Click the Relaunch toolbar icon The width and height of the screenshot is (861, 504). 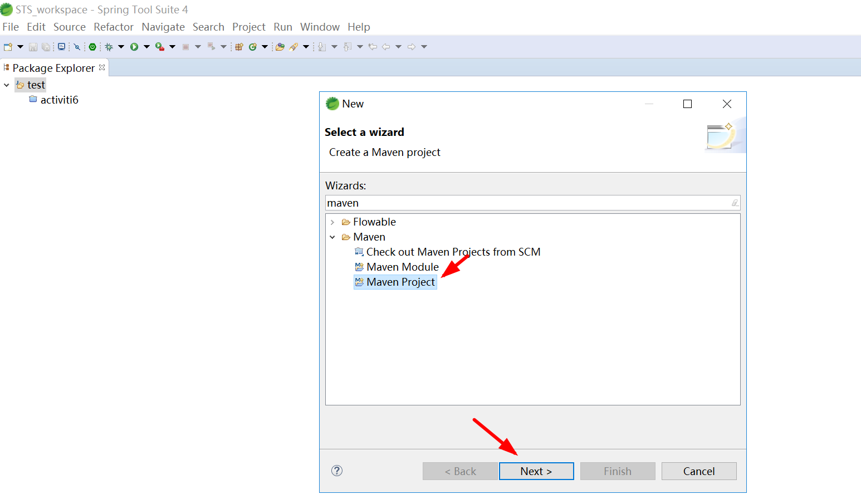pyautogui.click(x=211, y=47)
